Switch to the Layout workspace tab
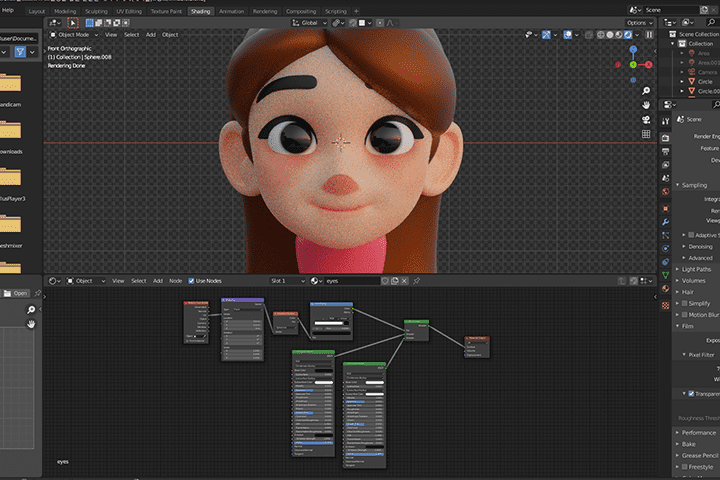 (x=37, y=11)
